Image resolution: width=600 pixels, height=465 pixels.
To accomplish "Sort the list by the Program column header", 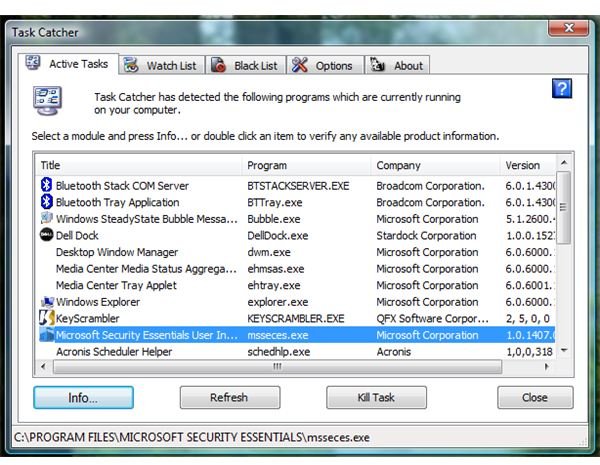I will click(307, 165).
